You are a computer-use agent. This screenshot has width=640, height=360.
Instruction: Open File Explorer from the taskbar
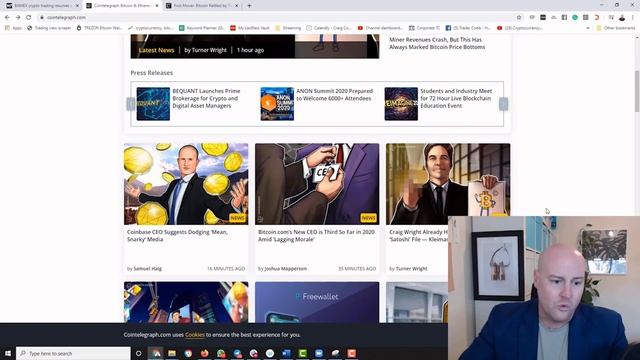point(172,353)
